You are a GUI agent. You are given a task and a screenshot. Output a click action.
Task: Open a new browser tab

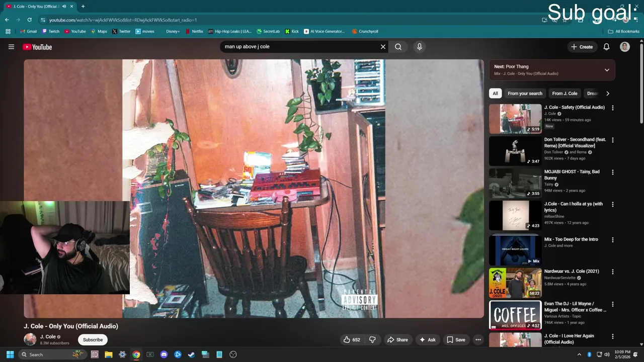point(83,6)
